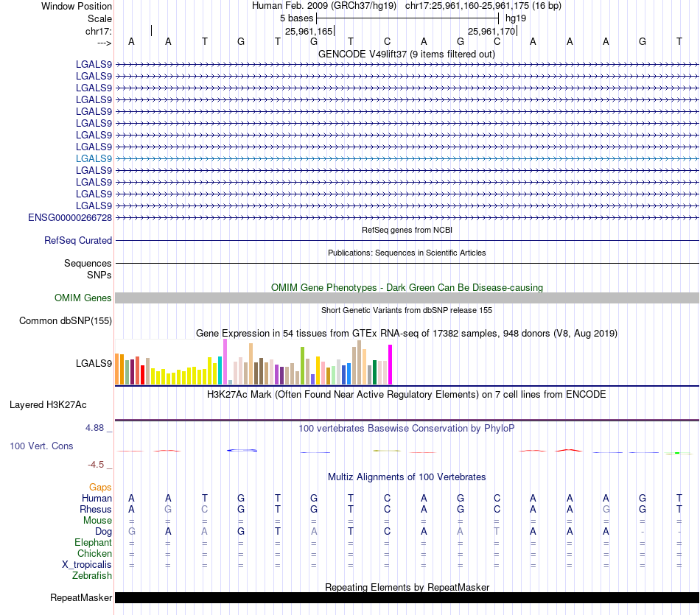The height and width of the screenshot is (615, 700).
Task: Click the Dog species row label
Action: (x=104, y=531)
